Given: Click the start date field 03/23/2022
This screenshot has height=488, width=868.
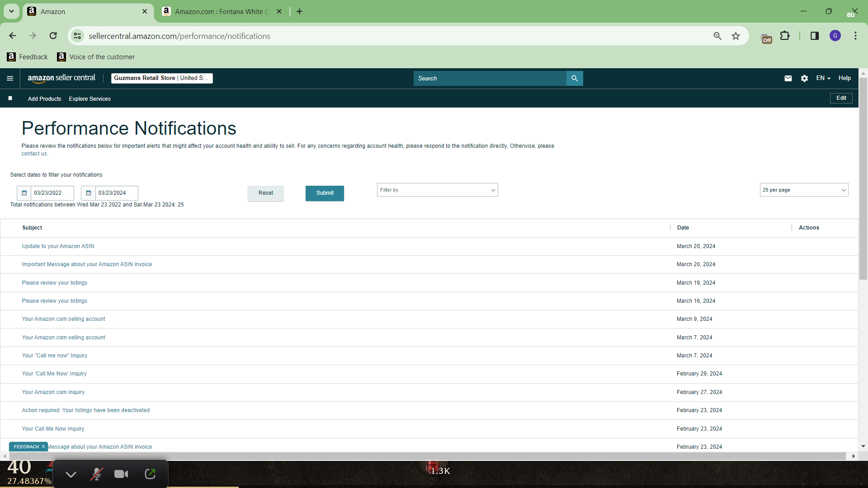Looking at the screenshot, I should coord(52,193).
